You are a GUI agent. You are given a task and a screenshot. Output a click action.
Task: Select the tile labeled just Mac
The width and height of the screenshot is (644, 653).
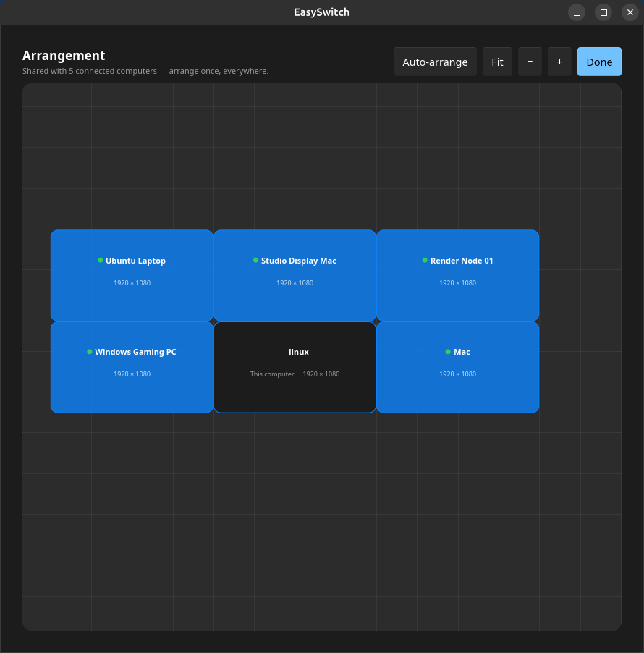(x=457, y=367)
